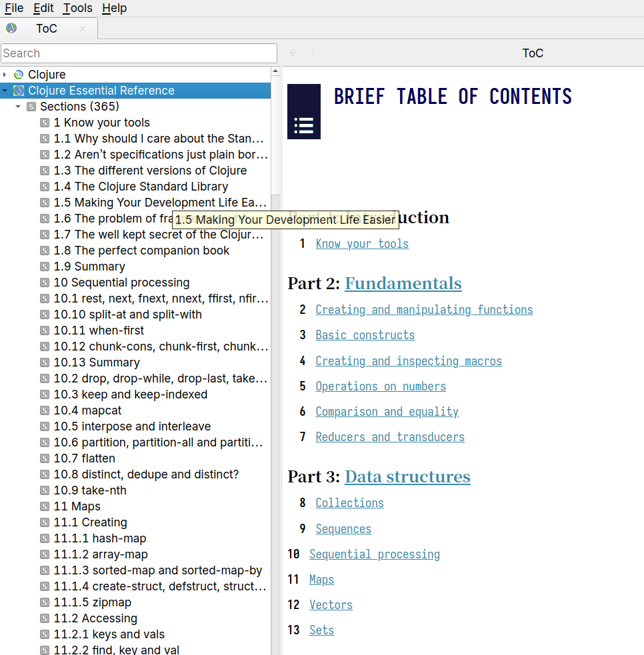This screenshot has height=655, width=644.
Task: Open 'Reducers and transducers' link
Action: (x=390, y=437)
